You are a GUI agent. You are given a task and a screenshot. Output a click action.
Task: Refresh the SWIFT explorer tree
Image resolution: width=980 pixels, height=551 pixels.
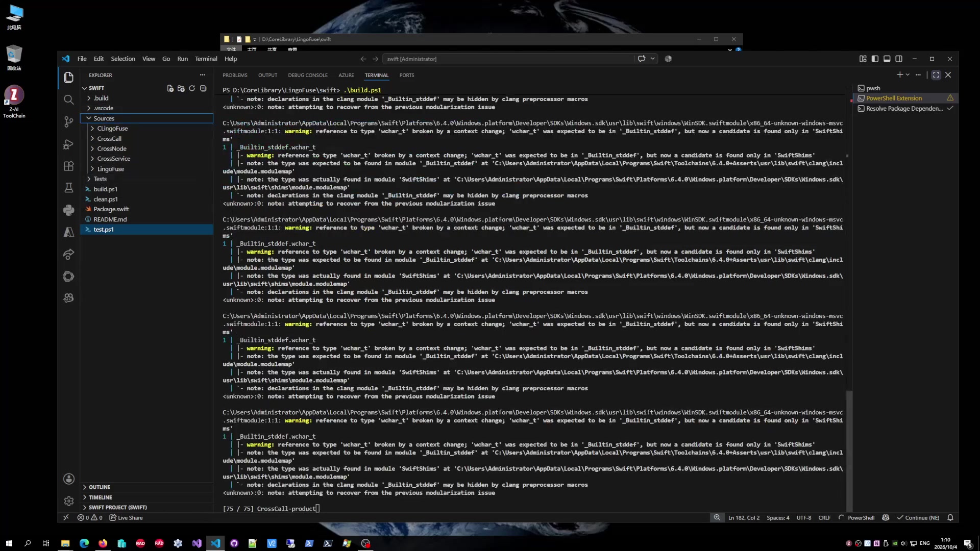[192, 88]
